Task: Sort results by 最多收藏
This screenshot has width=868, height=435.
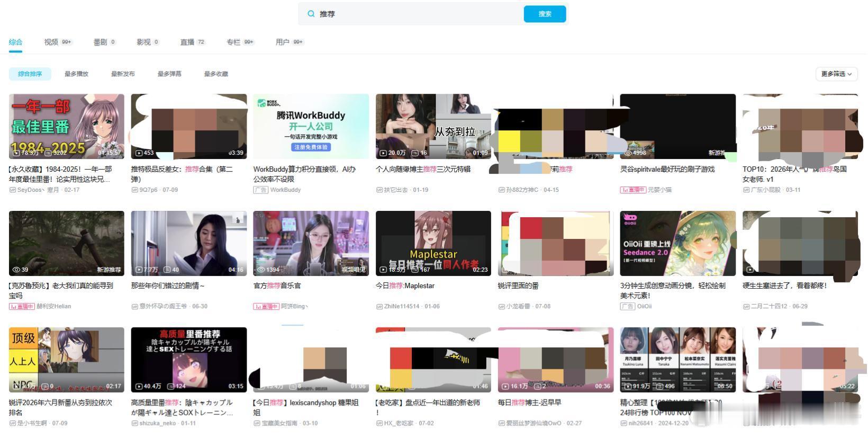Action: coord(216,74)
